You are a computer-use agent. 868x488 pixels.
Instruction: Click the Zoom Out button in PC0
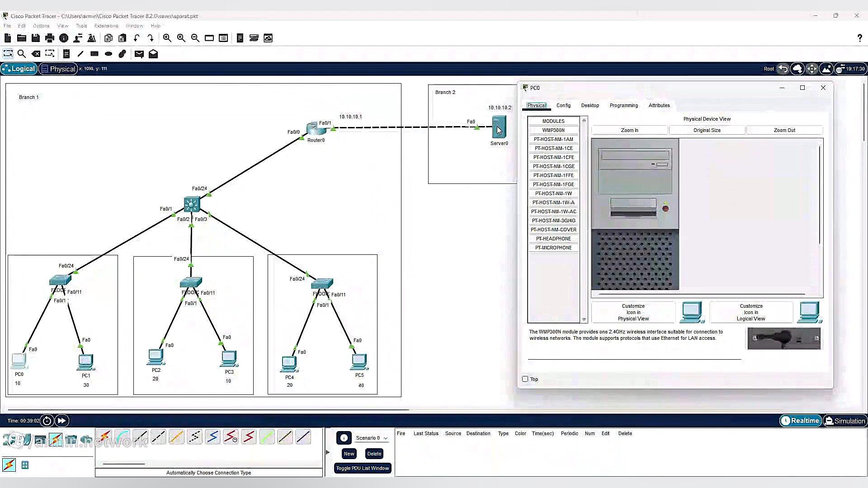(784, 130)
